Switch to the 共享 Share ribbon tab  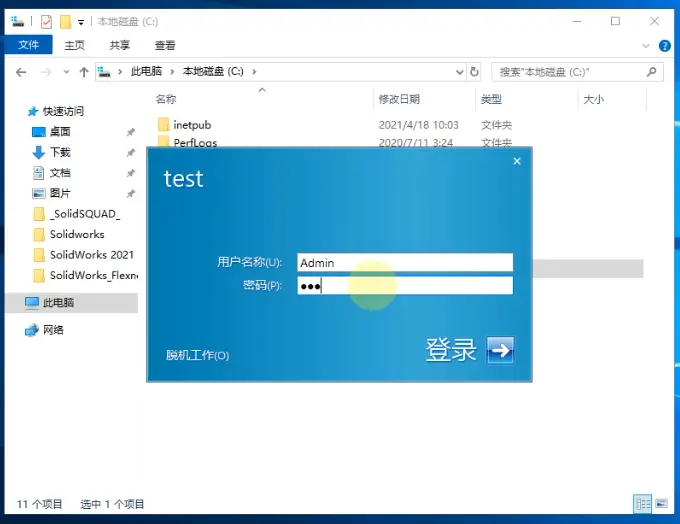coord(120,45)
